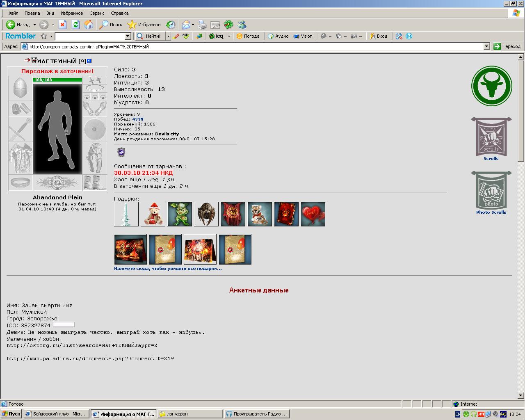The image size is (525, 420).
Task: Open the Пуск start button
Action: 11,414
